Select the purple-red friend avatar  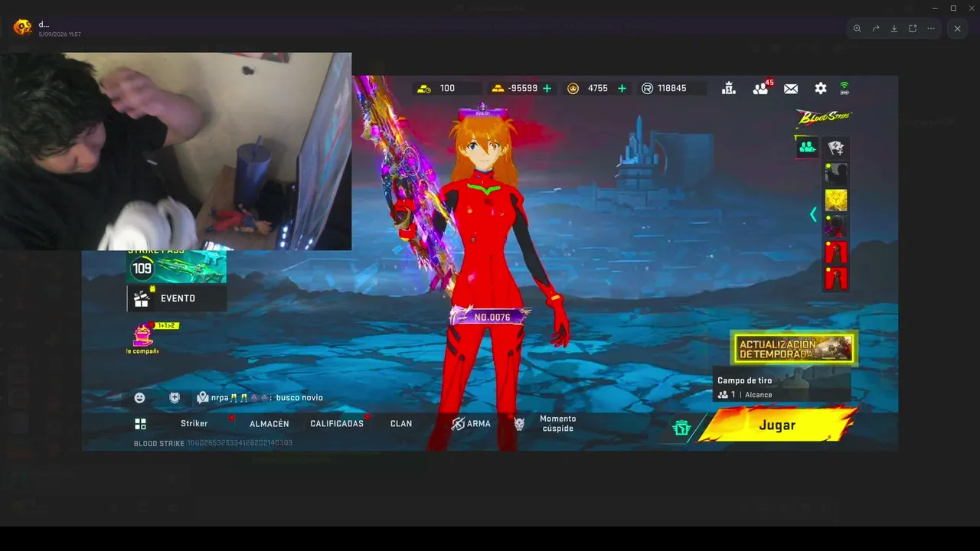coord(836,226)
